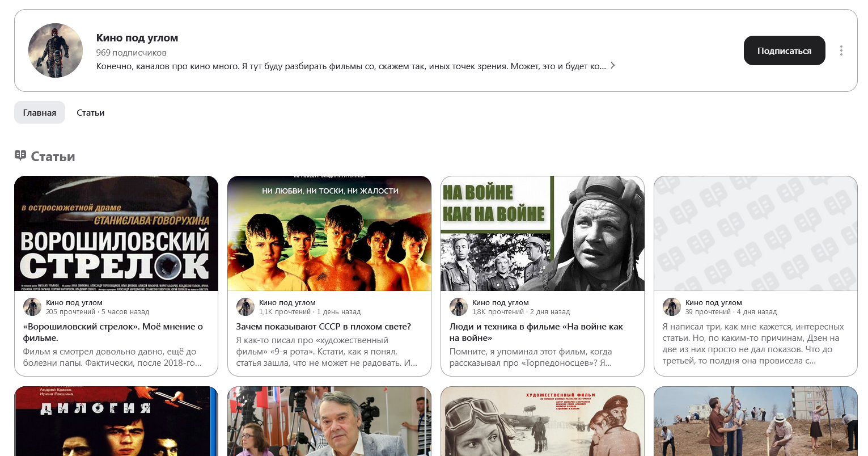The image size is (868, 456).
Task: Expand the full channel description chevron
Action: click(x=613, y=66)
